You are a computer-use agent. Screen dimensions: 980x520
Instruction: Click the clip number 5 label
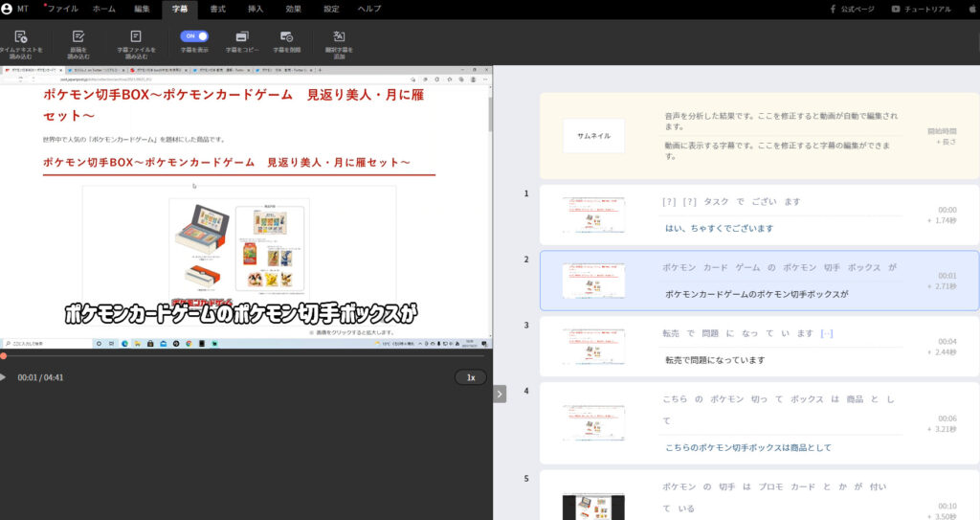tap(526, 478)
